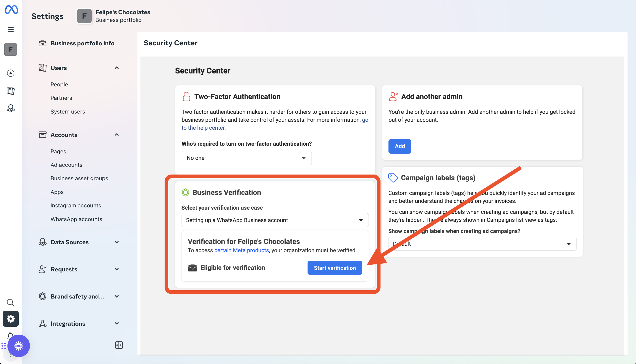Click the Start verification button
636x364 pixels.
tap(335, 268)
